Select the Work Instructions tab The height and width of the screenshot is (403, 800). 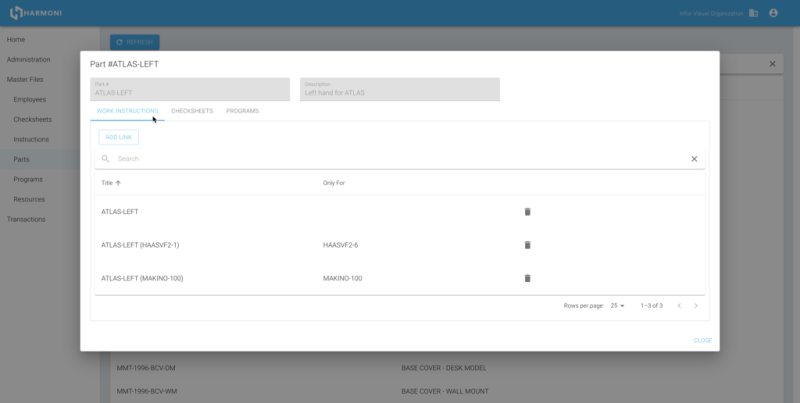[x=127, y=111]
